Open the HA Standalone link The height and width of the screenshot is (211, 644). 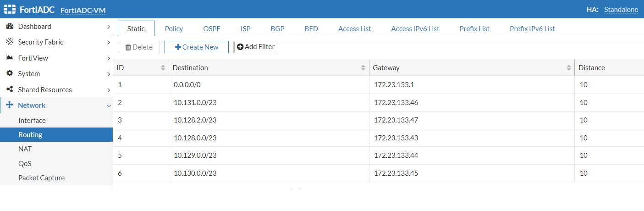pyautogui.click(x=621, y=10)
